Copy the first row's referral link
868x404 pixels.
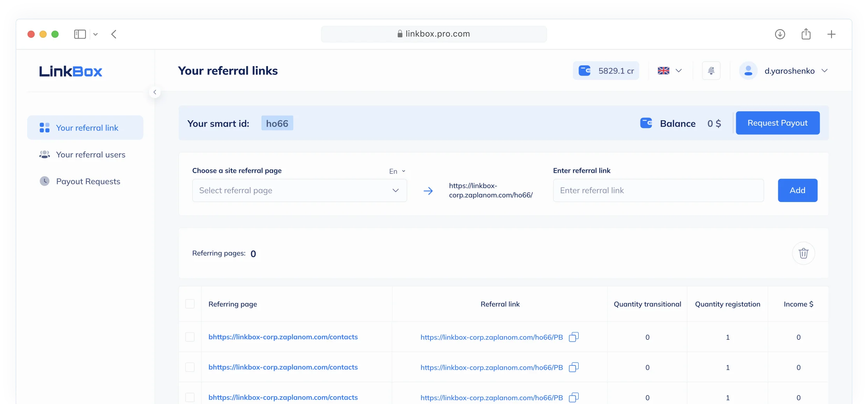(x=574, y=337)
